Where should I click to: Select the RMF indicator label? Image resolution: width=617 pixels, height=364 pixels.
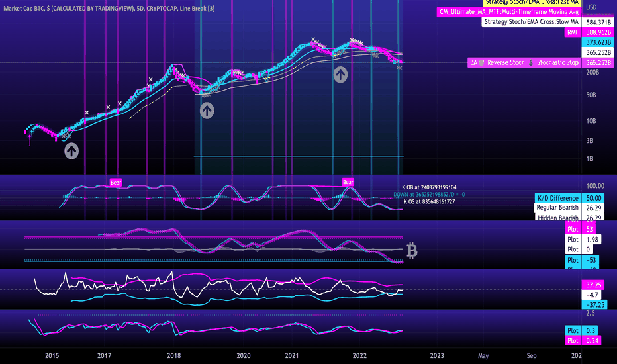573,32
